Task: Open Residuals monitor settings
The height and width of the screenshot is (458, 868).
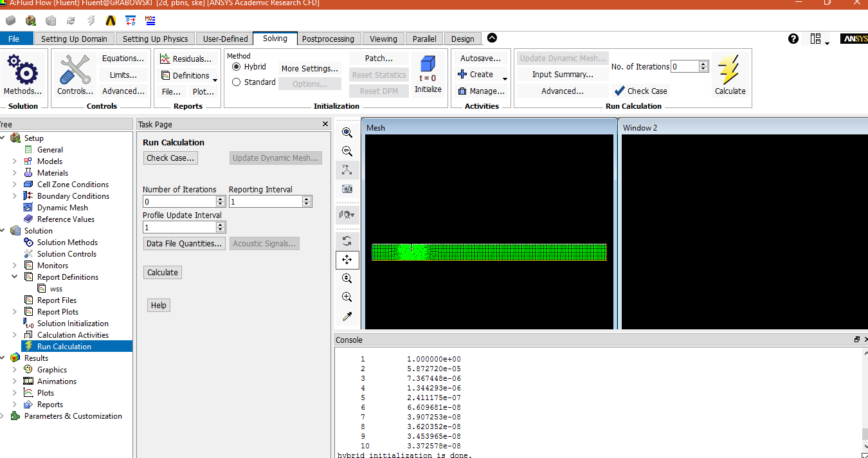Action: 186,59
